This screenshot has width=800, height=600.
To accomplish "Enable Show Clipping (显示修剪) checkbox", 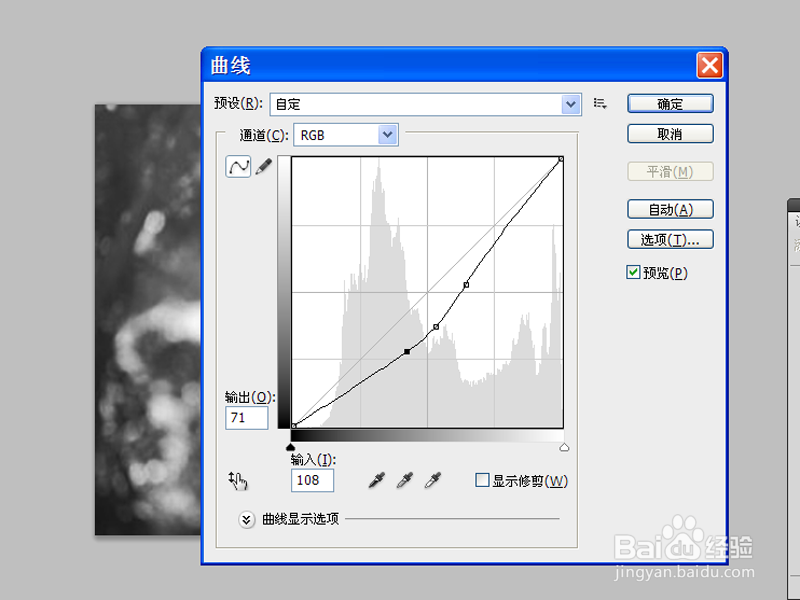I will coord(482,480).
